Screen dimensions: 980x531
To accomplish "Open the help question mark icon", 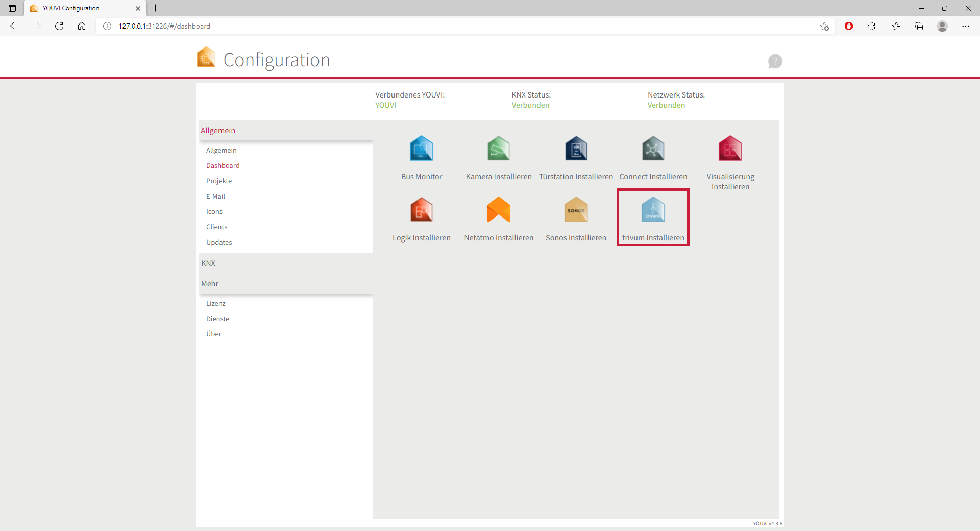I will [x=775, y=61].
